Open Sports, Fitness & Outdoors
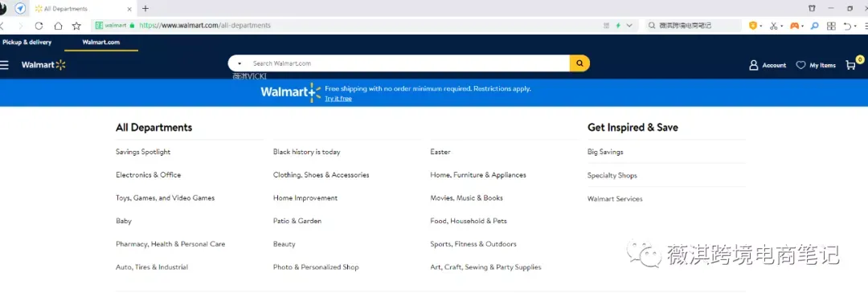 [x=473, y=244]
